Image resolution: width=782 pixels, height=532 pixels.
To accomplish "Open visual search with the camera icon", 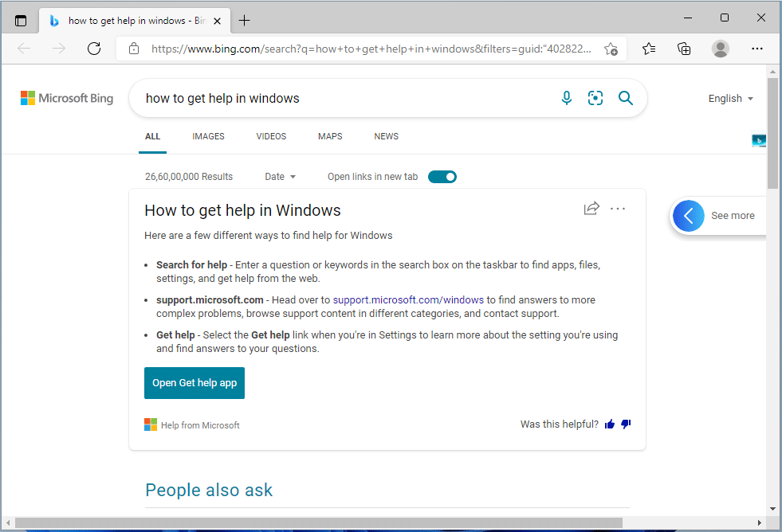I will 595,98.
